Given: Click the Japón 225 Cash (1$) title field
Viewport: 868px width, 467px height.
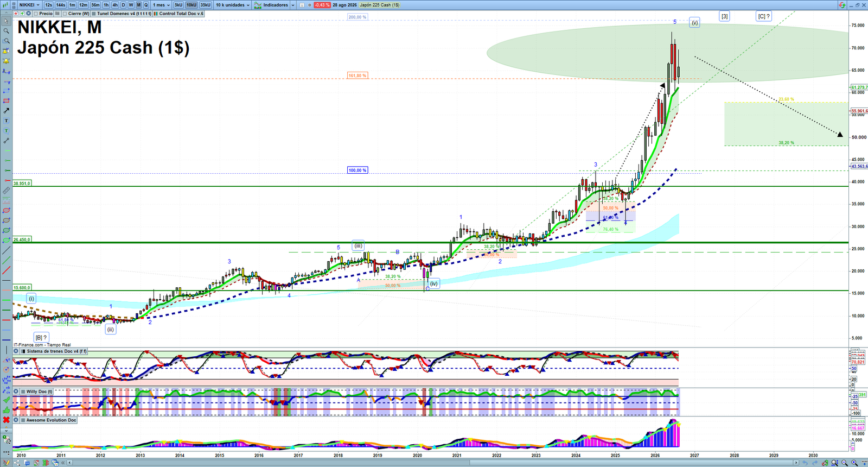Looking at the screenshot, I should (x=380, y=5).
